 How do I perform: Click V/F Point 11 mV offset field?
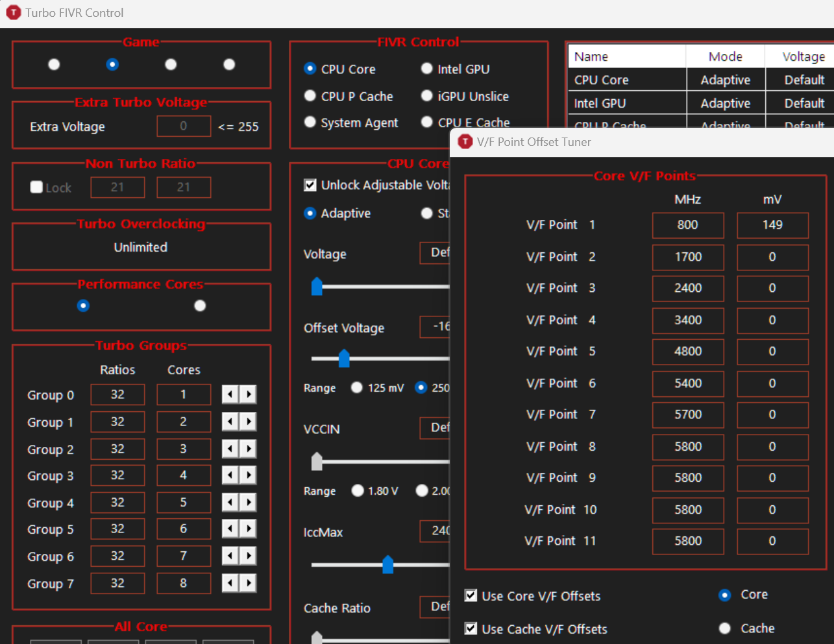coord(772,541)
